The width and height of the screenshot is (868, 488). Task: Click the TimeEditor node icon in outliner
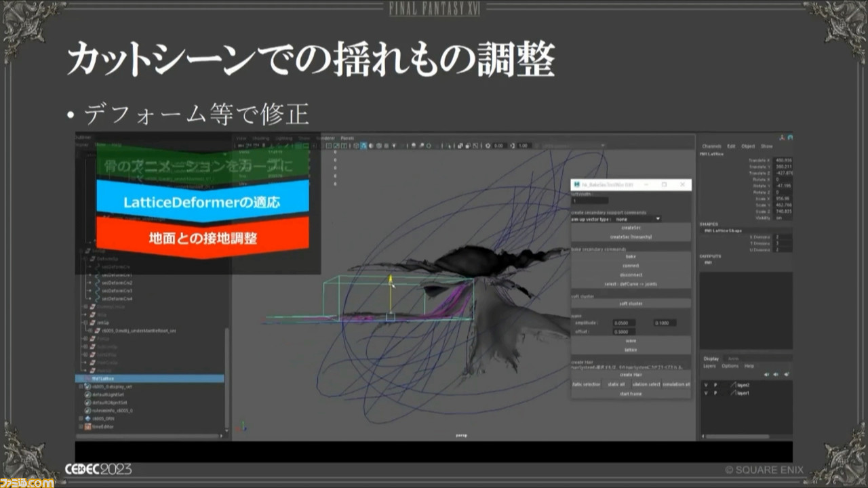tap(88, 427)
